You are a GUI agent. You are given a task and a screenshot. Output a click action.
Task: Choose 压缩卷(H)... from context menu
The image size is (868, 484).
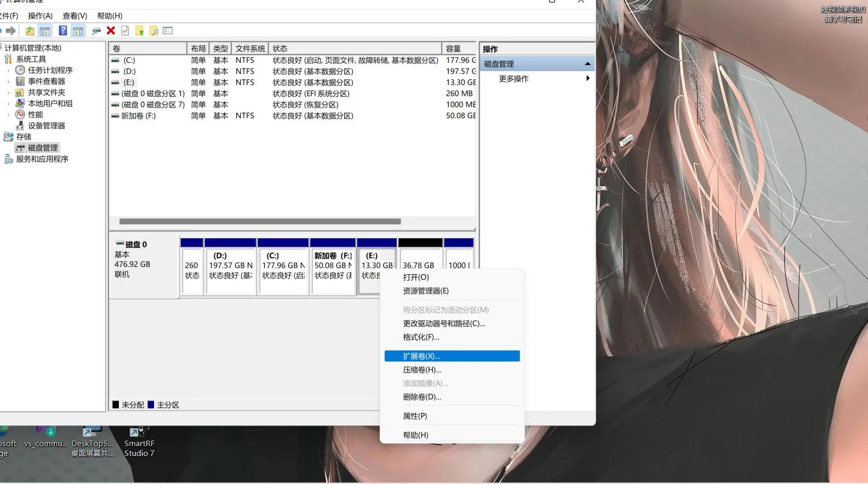click(422, 370)
